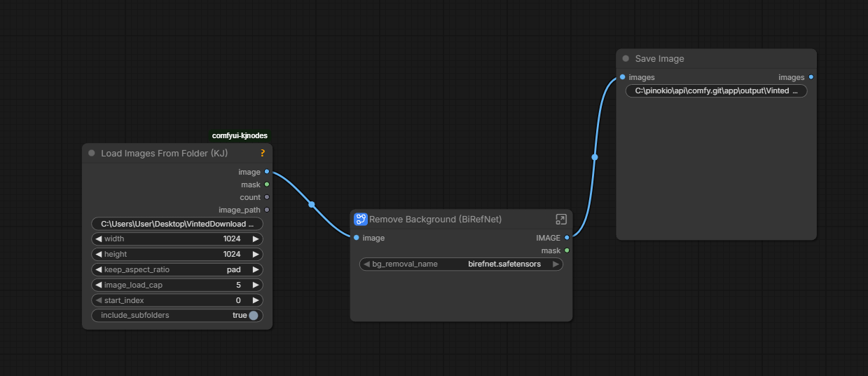The width and height of the screenshot is (868, 376).
Task: Select previous bg_removal_name model
Action: 366,264
